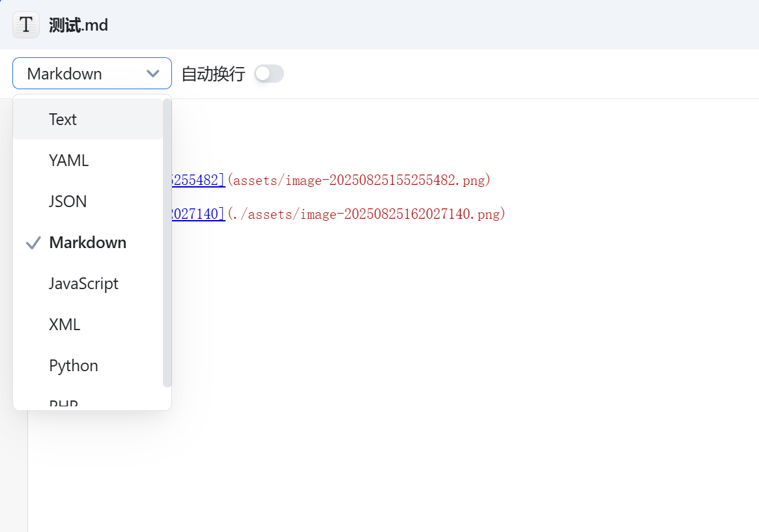759x532 pixels.
Task: Click the 自动换行 label text
Action: (213, 74)
